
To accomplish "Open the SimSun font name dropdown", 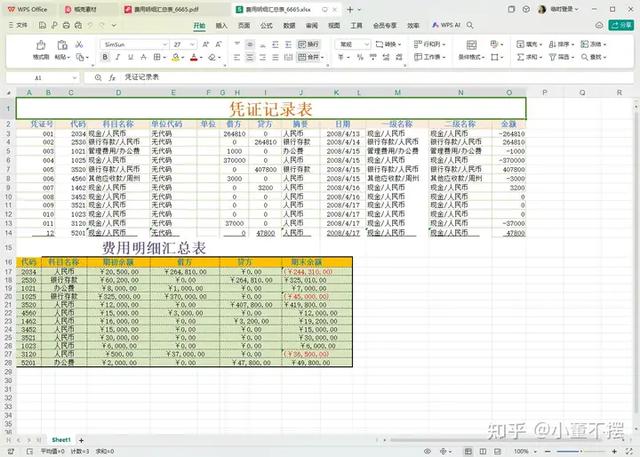I will click(165, 44).
